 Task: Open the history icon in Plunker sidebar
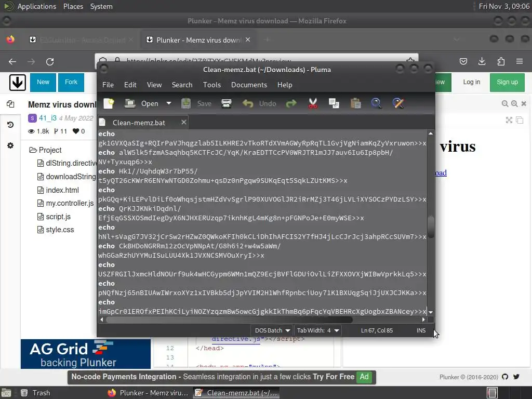10,125
